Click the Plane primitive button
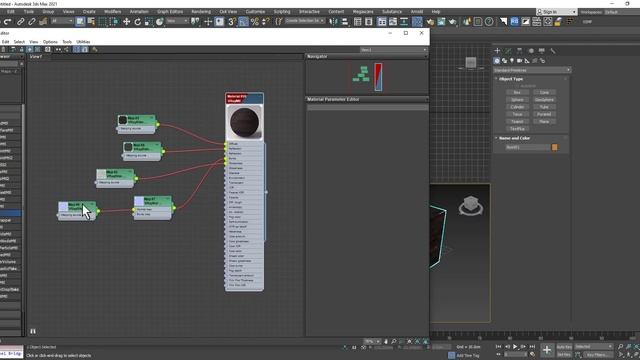Viewport: 640px width, 360px height. [544, 122]
